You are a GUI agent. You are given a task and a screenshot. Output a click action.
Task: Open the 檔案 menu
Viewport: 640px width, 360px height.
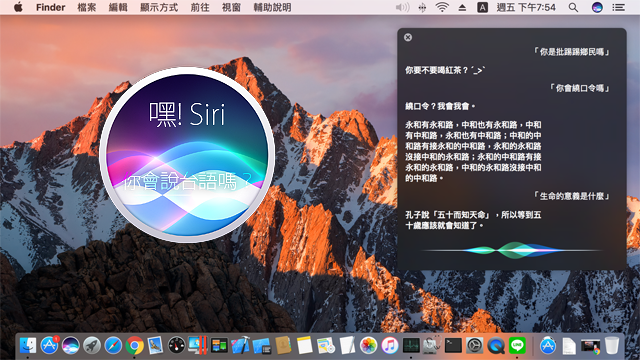[x=87, y=7]
